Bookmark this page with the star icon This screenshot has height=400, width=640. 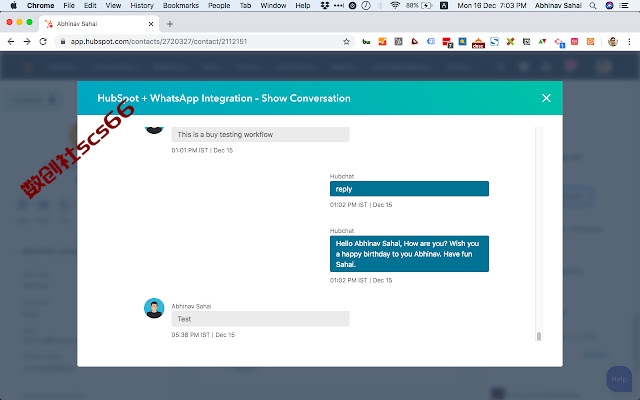click(x=346, y=41)
